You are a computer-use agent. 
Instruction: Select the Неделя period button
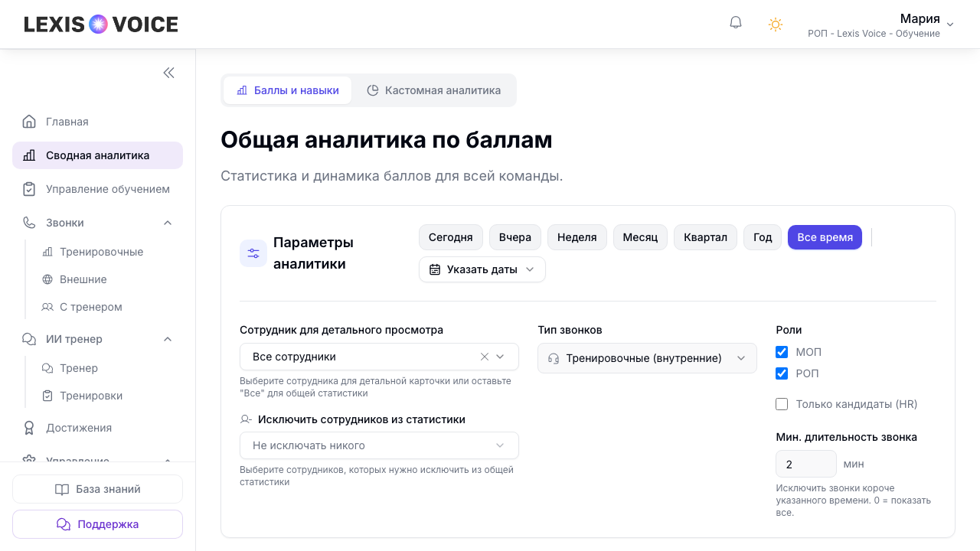577,237
